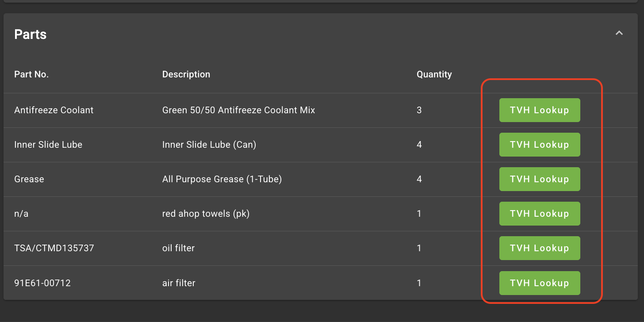644x322 pixels.
Task: Click the oil filter description text
Action: pyautogui.click(x=178, y=248)
